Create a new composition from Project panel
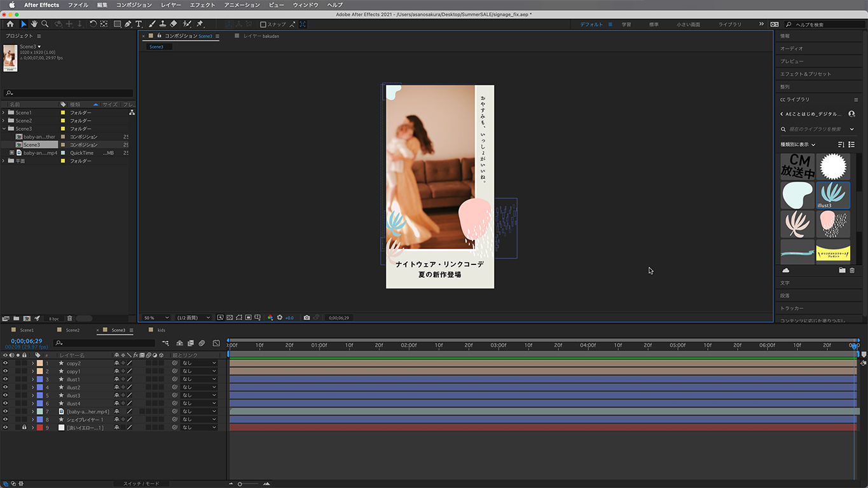868x488 pixels. click(27, 318)
